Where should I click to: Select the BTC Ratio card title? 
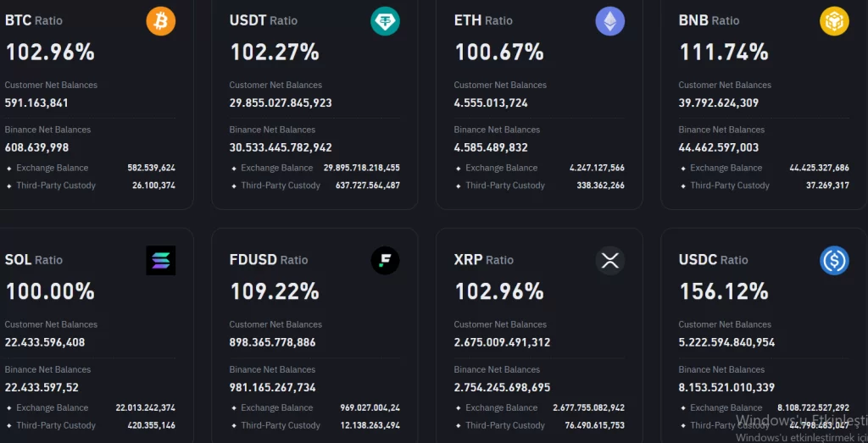coord(34,20)
